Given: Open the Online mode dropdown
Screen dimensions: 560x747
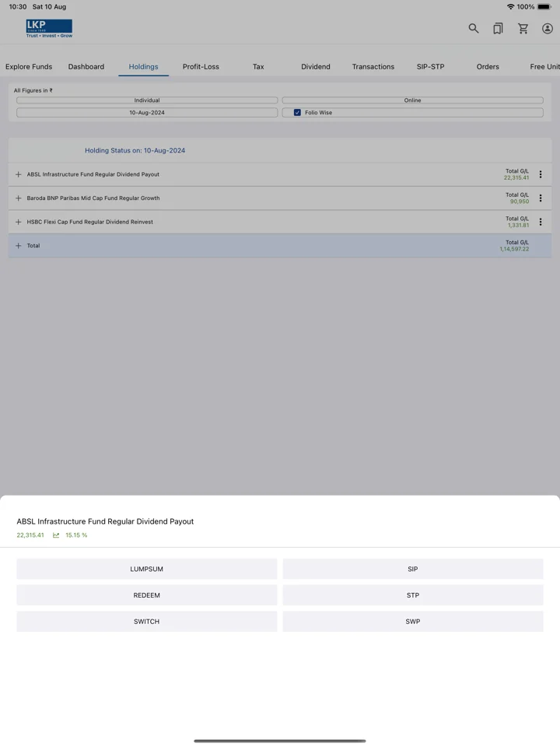Looking at the screenshot, I should (412, 100).
